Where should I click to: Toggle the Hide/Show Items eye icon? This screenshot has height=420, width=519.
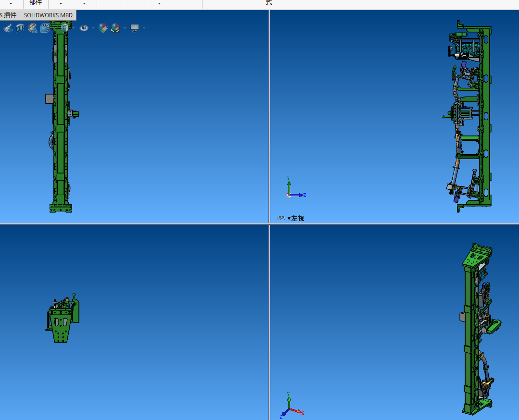84,28
